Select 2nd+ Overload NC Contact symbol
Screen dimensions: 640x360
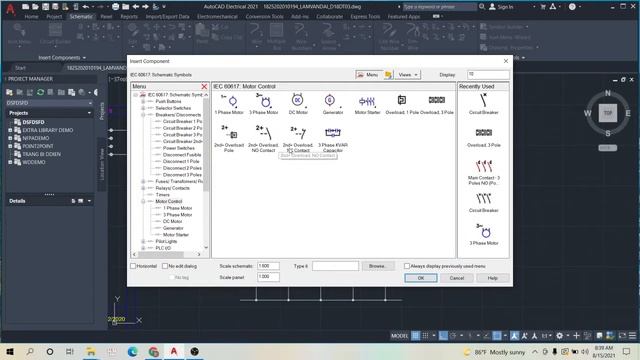click(298, 139)
